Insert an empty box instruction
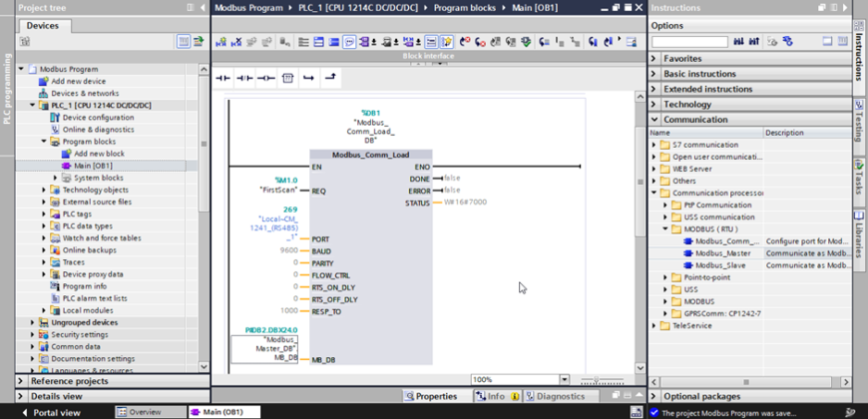 tap(287, 78)
